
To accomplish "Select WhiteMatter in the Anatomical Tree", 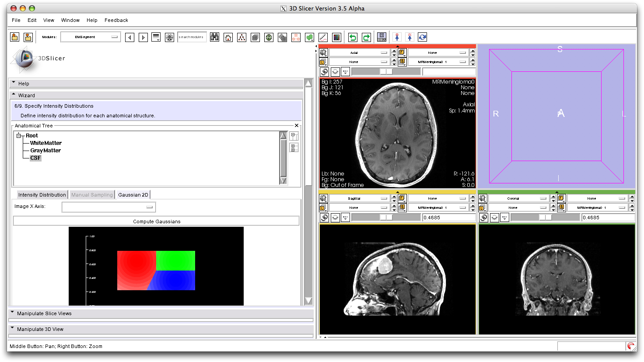I will click(x=46, y=143).
